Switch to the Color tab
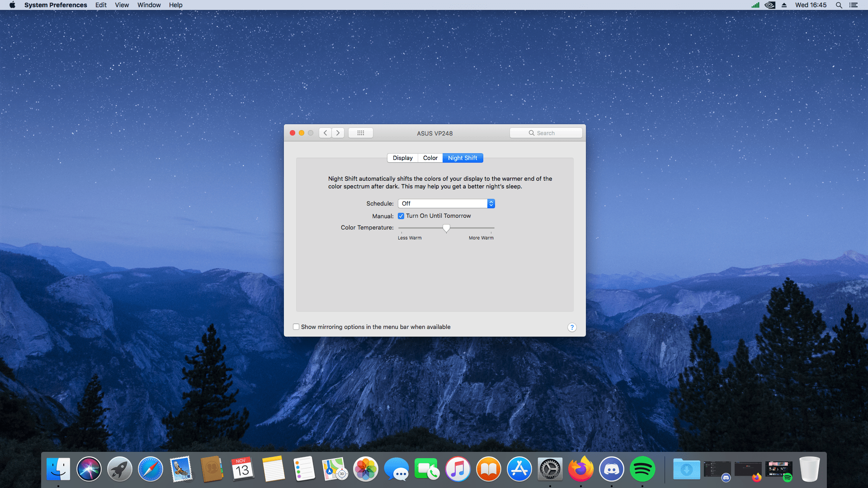868x488 pixels. coord(430,158)
